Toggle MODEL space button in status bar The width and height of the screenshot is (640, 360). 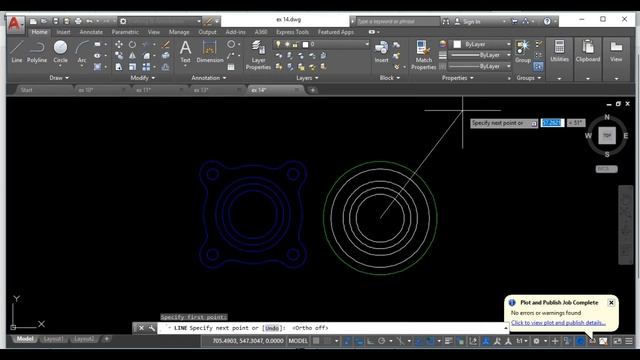coord(298,341)
